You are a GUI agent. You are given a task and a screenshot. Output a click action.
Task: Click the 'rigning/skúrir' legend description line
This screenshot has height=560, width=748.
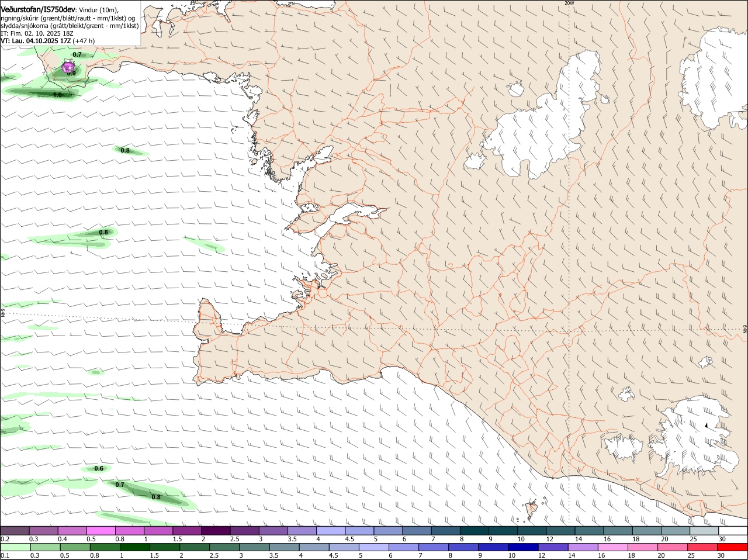tap(67, 18)
